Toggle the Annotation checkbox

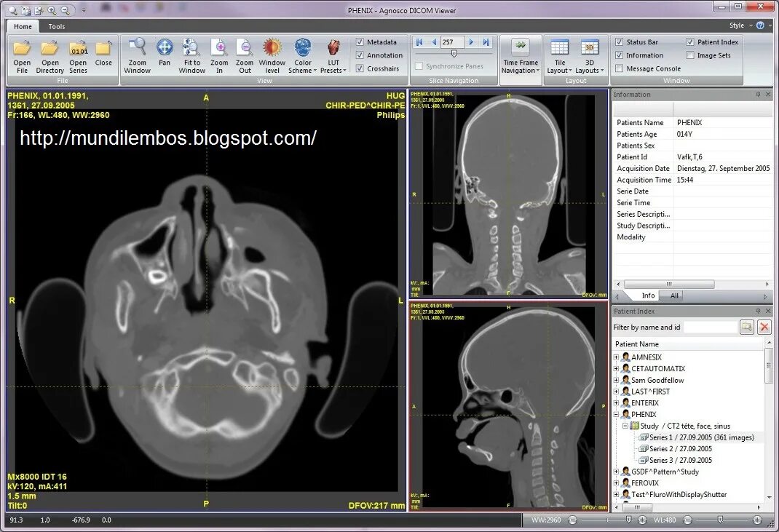tap(360, 55)
